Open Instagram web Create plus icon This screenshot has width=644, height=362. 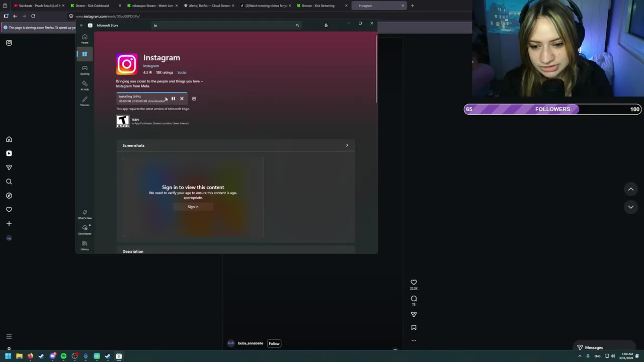[9, 224]
